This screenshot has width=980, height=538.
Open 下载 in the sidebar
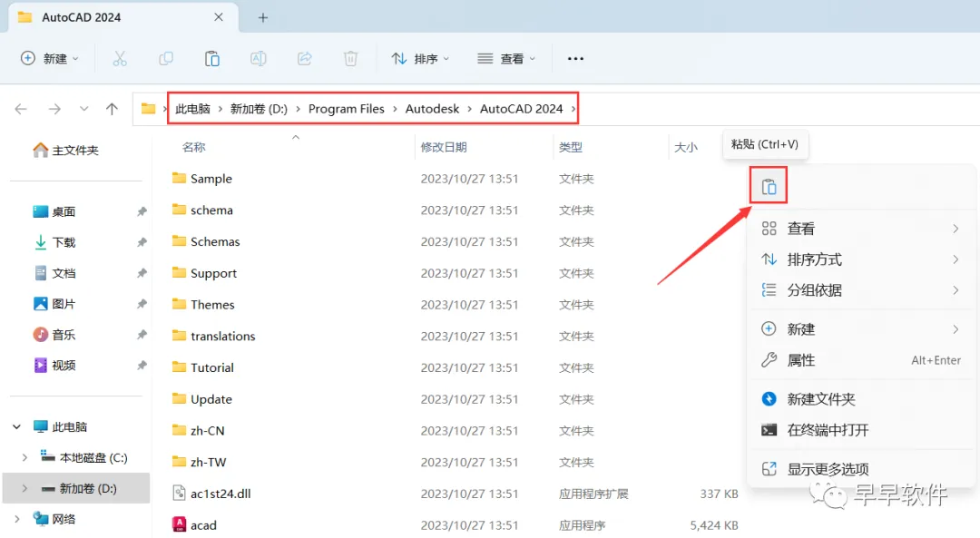[x=54, y=242]
